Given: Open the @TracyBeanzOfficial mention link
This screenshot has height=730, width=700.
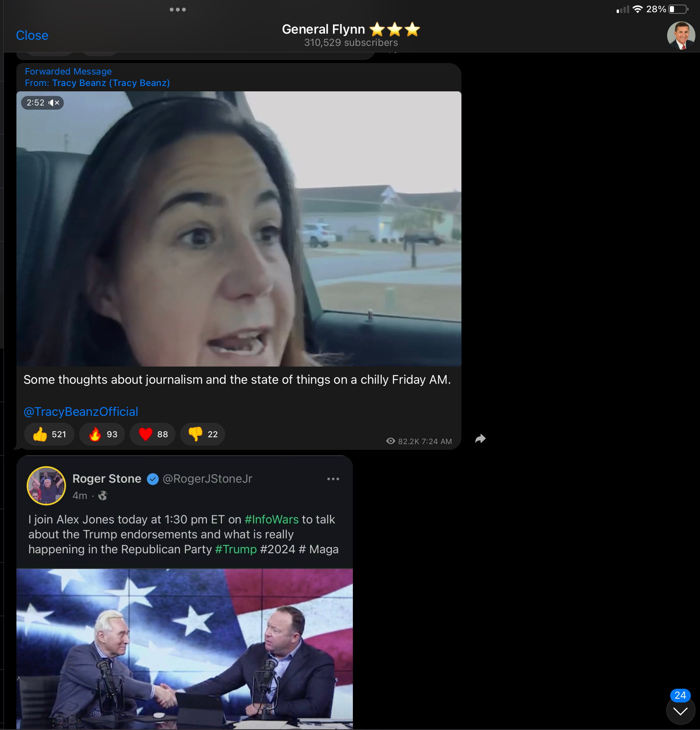Looking at the screenshot, I should point(81,412).
